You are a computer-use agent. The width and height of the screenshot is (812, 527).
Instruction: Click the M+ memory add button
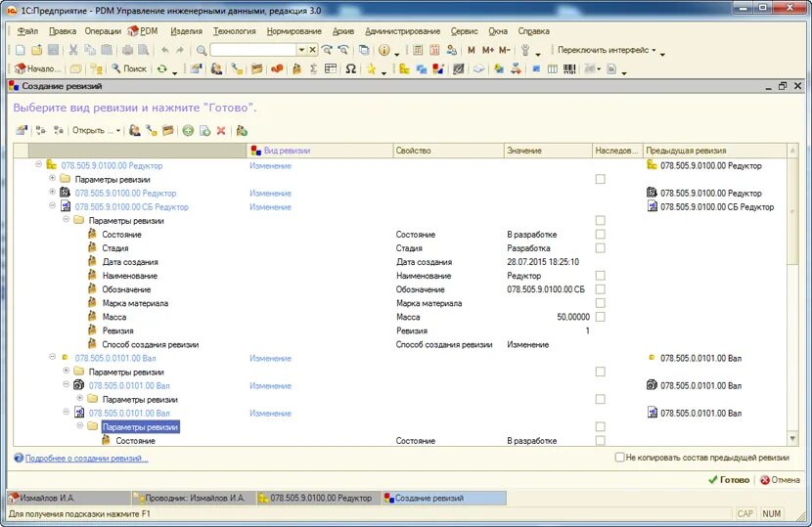(x=488, y=50)
